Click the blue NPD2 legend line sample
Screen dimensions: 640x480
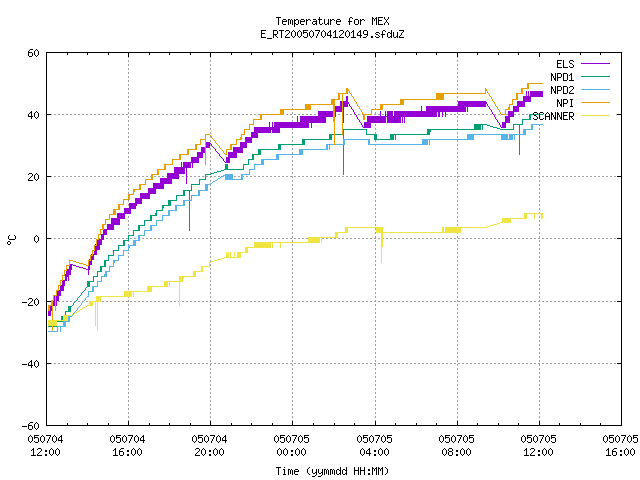click(595, 89)
